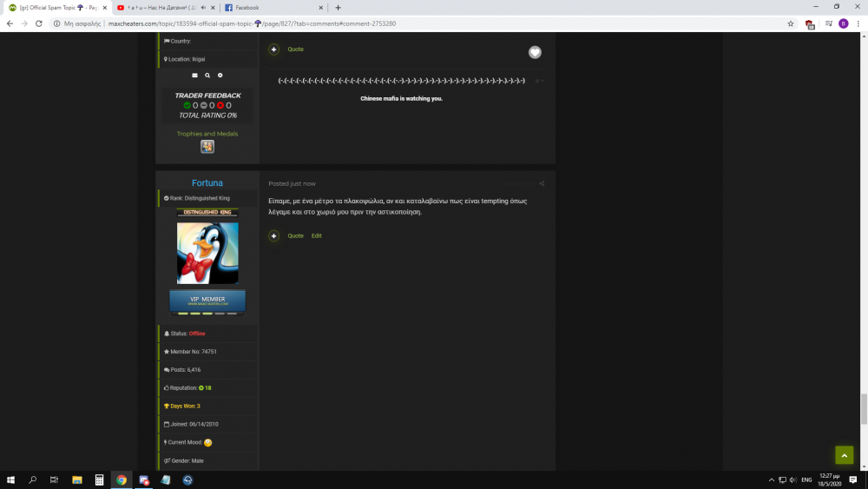Click the Fortuna penguin avatar image

207,253
